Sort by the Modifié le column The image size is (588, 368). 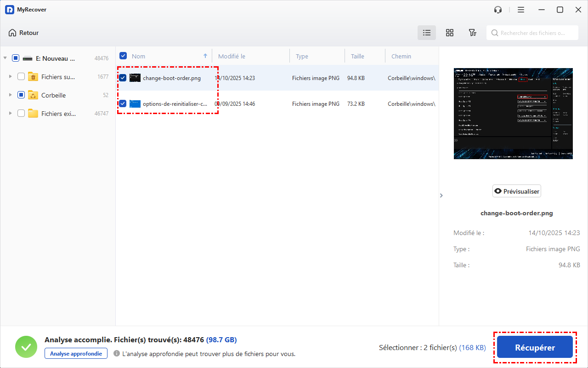(x=232, y=56)
